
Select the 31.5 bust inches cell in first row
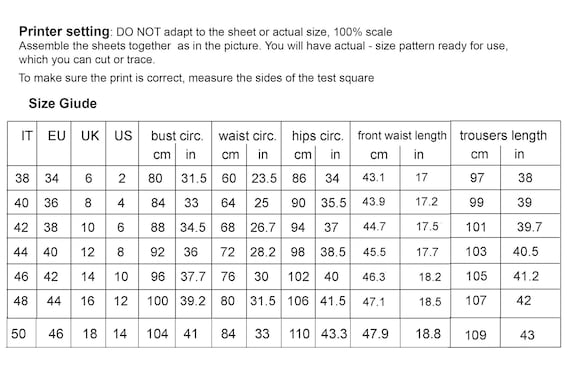coord(193,178)
